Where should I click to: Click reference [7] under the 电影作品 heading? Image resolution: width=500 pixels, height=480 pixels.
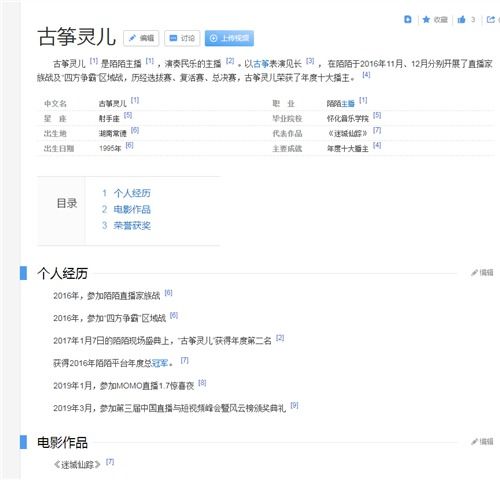pos(110,462)
